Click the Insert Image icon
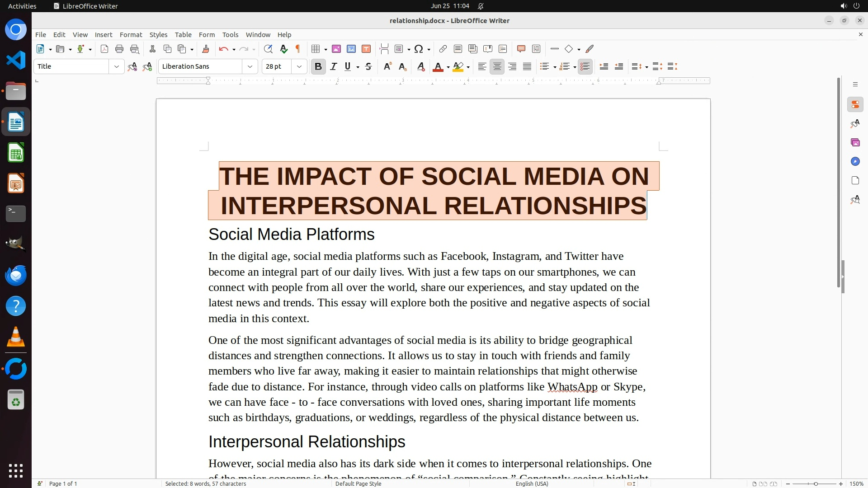Screen dimensions: 868x488 (336, 49)
